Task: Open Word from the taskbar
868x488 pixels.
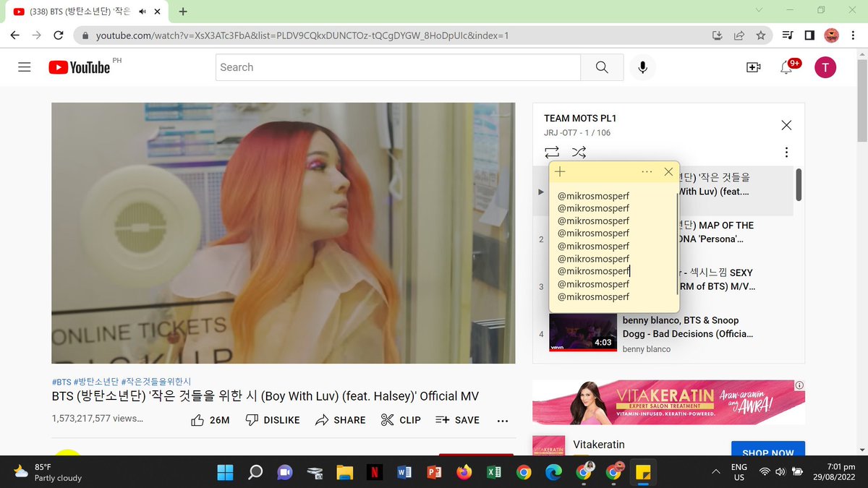Action: pyautogui.click(x=404, y=472)
